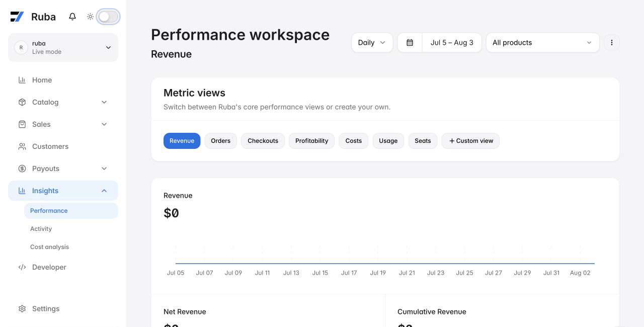Click the Performance workspace heading
The width and height of the screenshot is (644, 327).
(240, 35)
